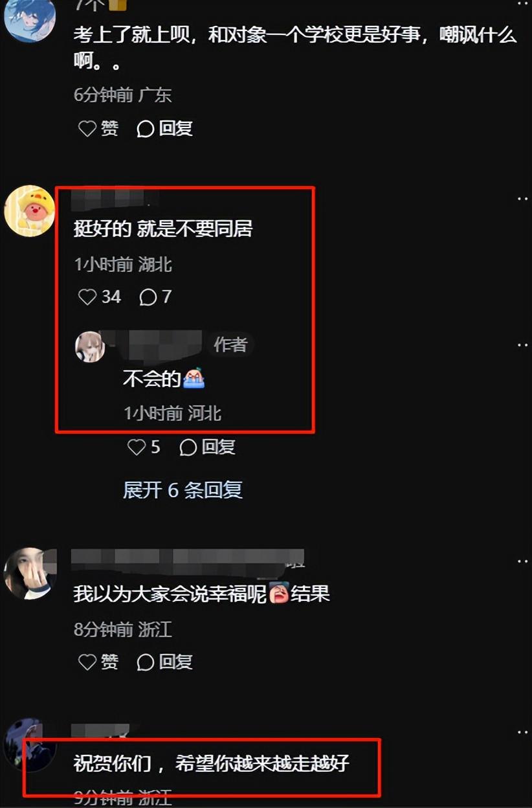Open the yellow duck avatar profile
This screenshot has width=532, height=808.
[29, 210]
